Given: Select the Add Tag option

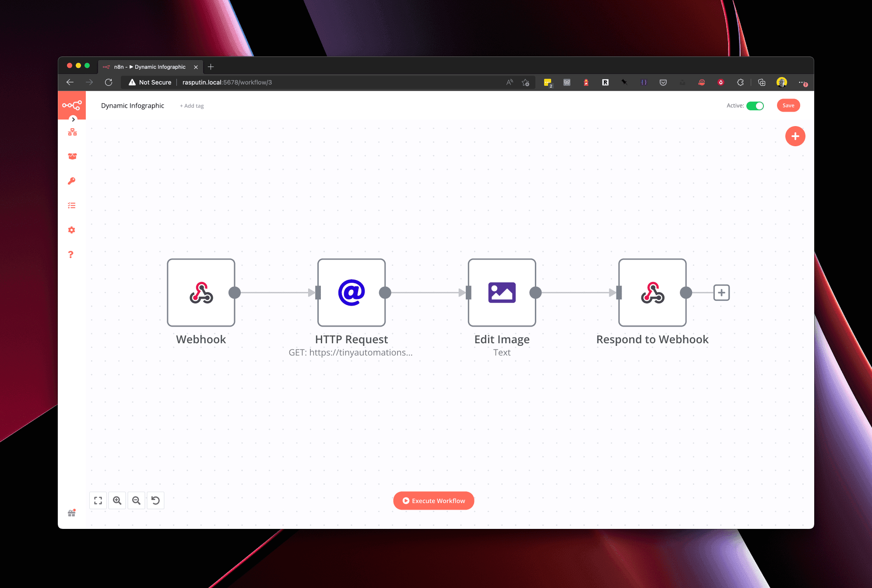Looking at the screenshot, I should 191,106.
